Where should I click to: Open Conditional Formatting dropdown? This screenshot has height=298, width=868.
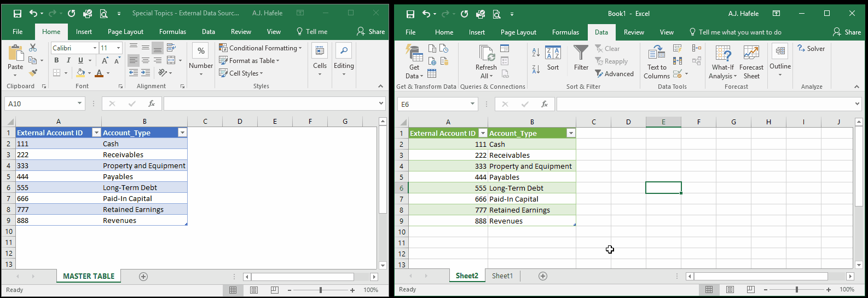(260, 48)
